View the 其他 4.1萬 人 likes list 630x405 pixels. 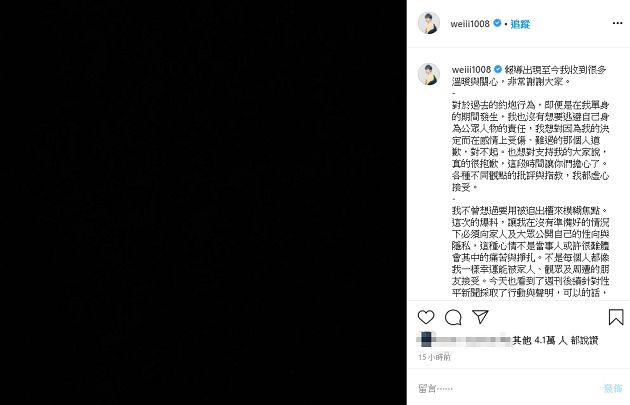pyautogui.click(x=538, y=341)
